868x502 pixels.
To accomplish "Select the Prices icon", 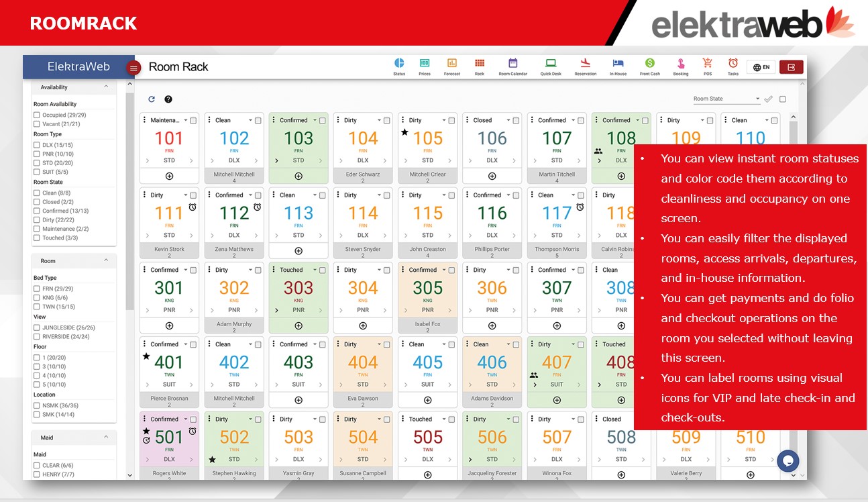I will pos(426,62).
